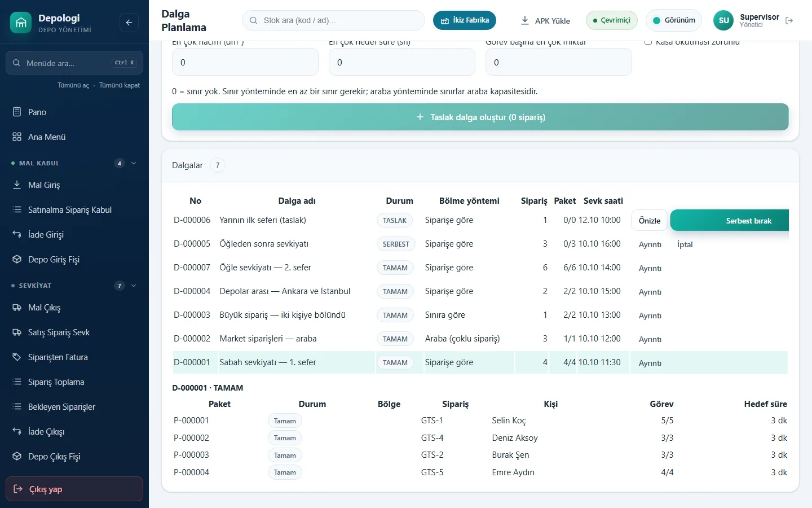812x508 pixels.
Task: Click the Satış Sipariş Sevk truck icon
Action: coord(17,332)
